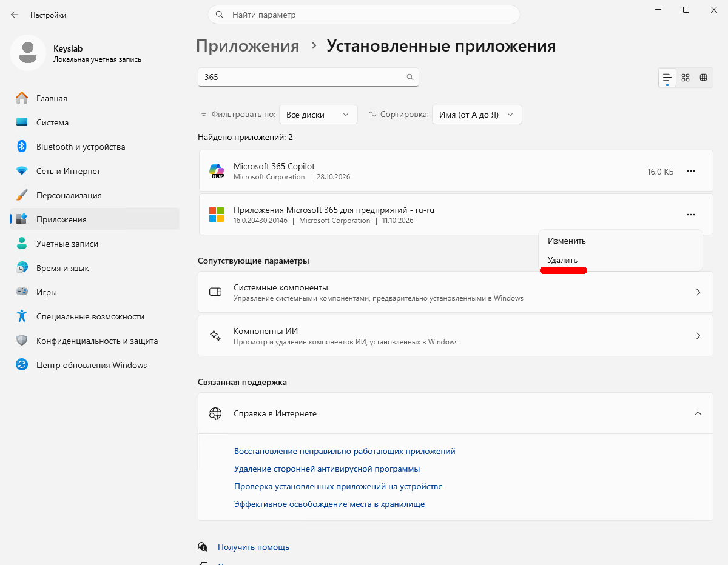Open Главная via its house icon
Viewport: 728px width, 565px height.
22,98
